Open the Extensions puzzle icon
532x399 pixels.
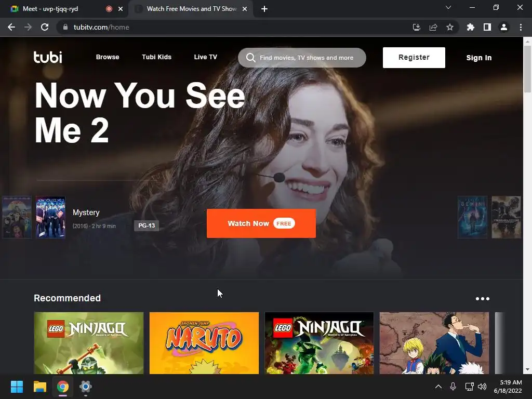point(471,27)
